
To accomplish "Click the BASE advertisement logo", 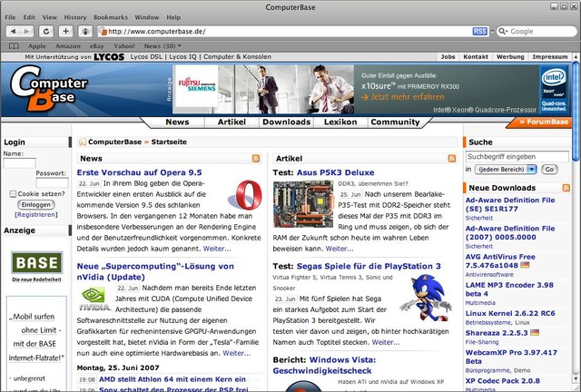I will [x=36, y=262].
